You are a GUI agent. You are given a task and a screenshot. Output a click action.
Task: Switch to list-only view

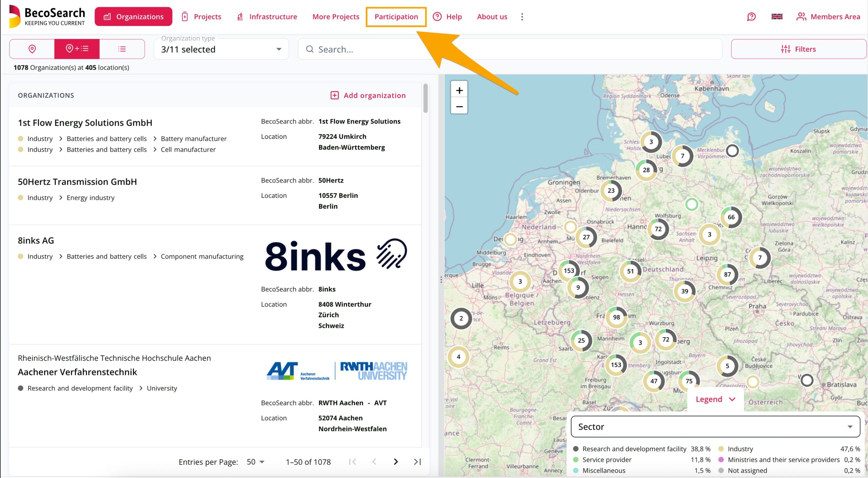122,49
